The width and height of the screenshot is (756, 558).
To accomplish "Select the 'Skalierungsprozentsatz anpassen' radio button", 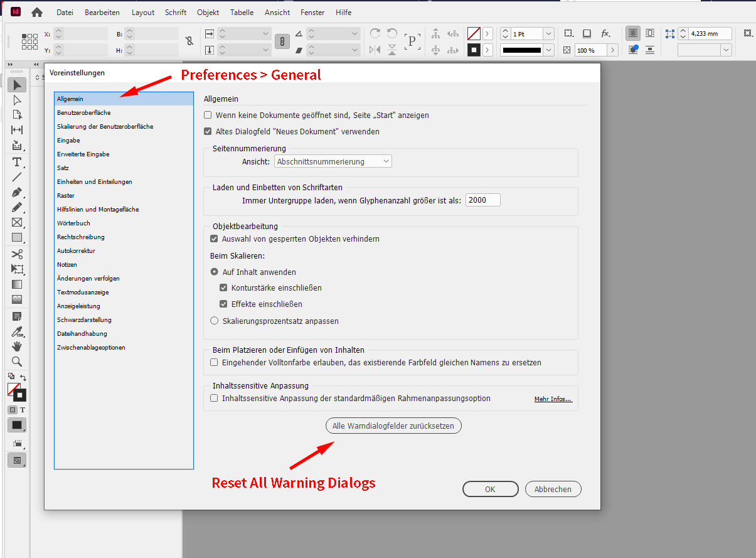I will coord(214,320).
